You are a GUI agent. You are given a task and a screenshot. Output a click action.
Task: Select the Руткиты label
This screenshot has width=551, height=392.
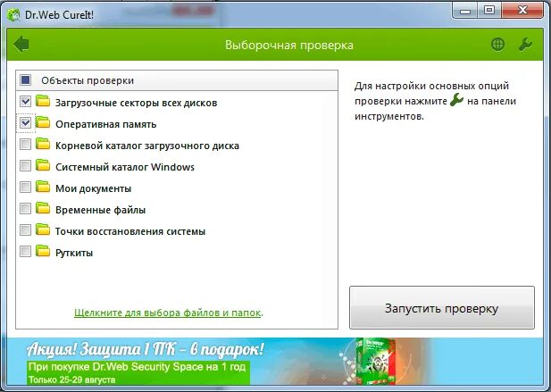pyautogui.click(x=74, y=253)
